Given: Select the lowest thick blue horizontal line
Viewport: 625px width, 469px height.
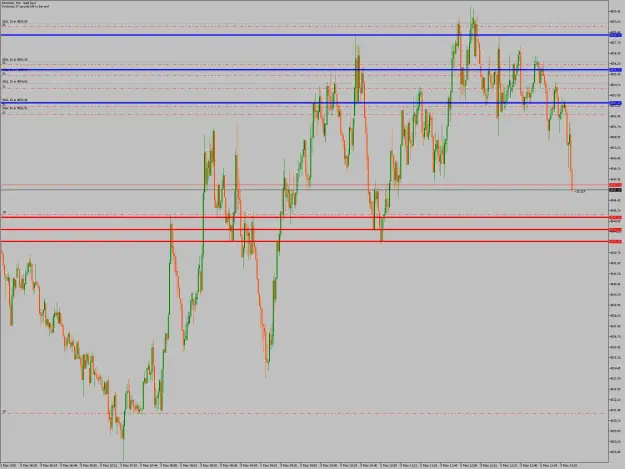Looking at the screenshot, I should pos(305,103).
